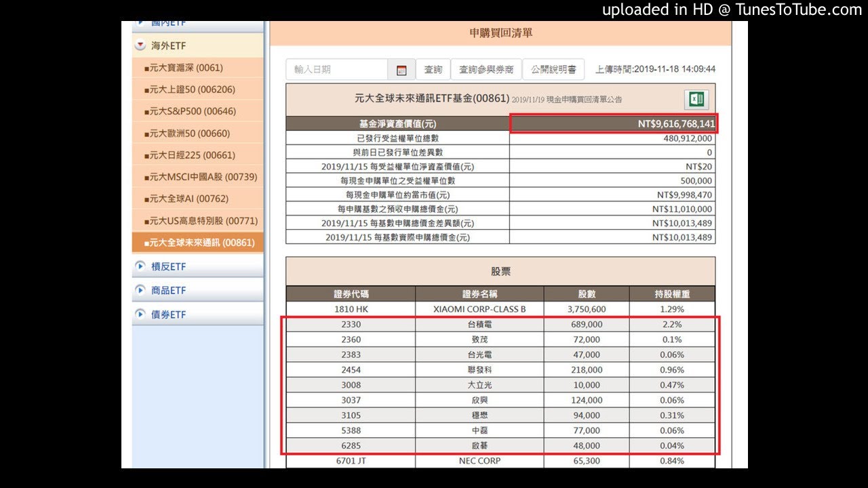Select 元大日經225 (00661) in the sidebar
The width and height of the screenshot is (868, 488).
pos(197,155)
